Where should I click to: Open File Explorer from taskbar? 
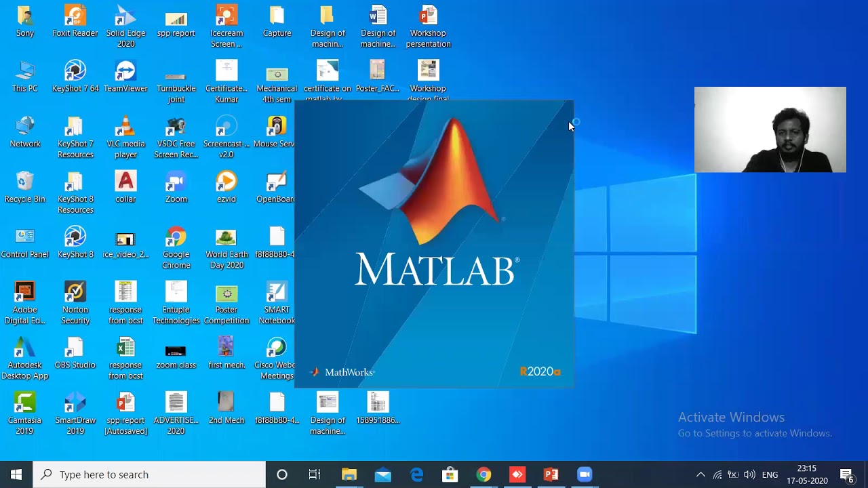349,474
